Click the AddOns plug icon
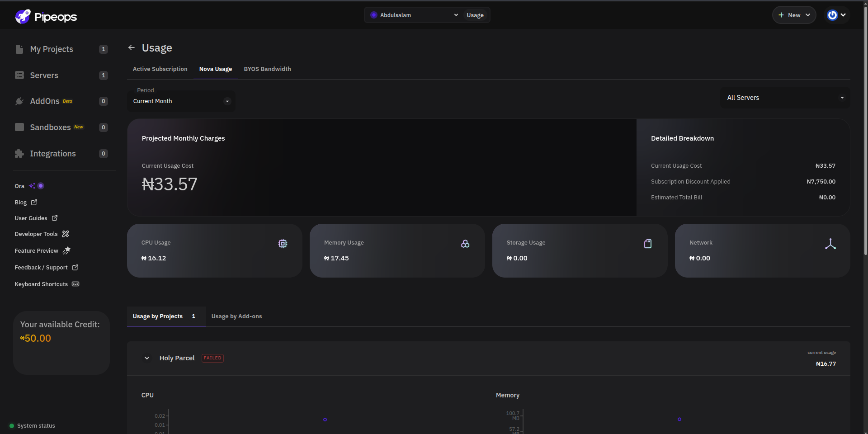The width and height of the screenshot is (868, 434). click(19, 101)
